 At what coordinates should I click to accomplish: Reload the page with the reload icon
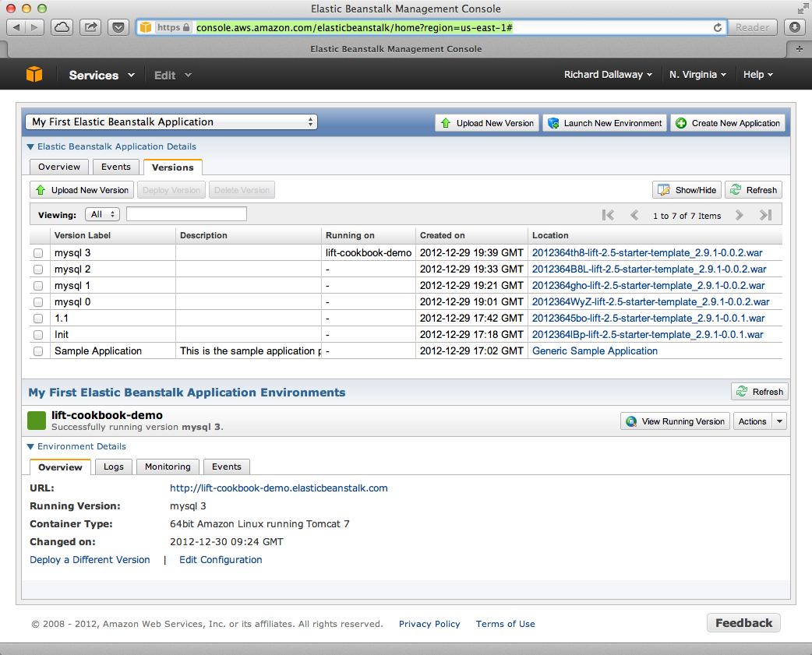click(717, 27)
